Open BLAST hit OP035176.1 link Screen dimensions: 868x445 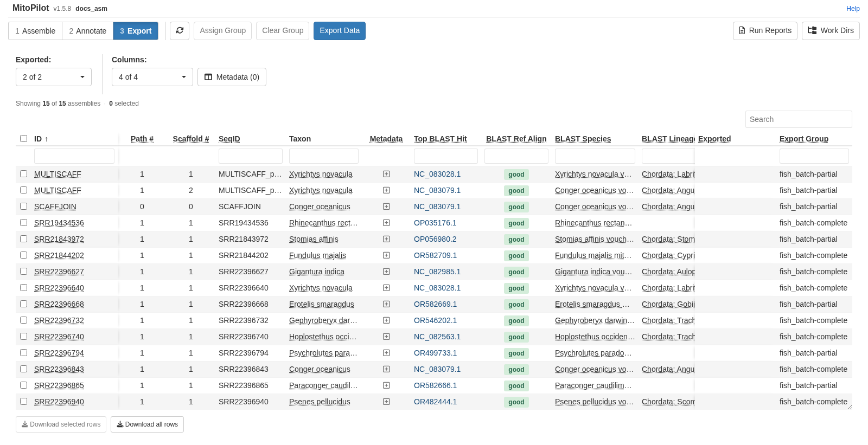(x=435, y=223)
